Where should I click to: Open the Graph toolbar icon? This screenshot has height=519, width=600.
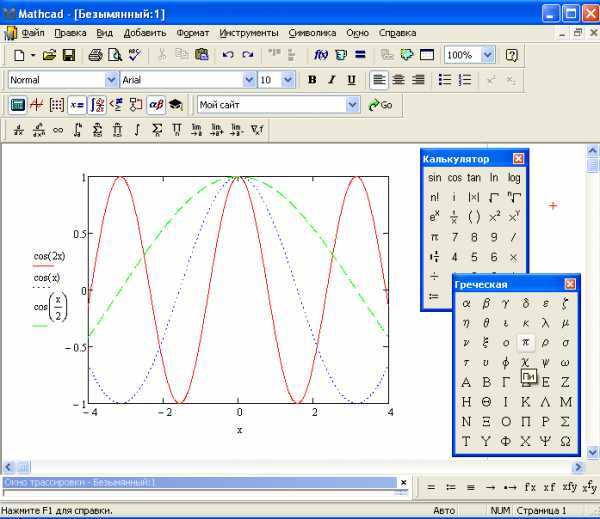[x=37, y=104]
